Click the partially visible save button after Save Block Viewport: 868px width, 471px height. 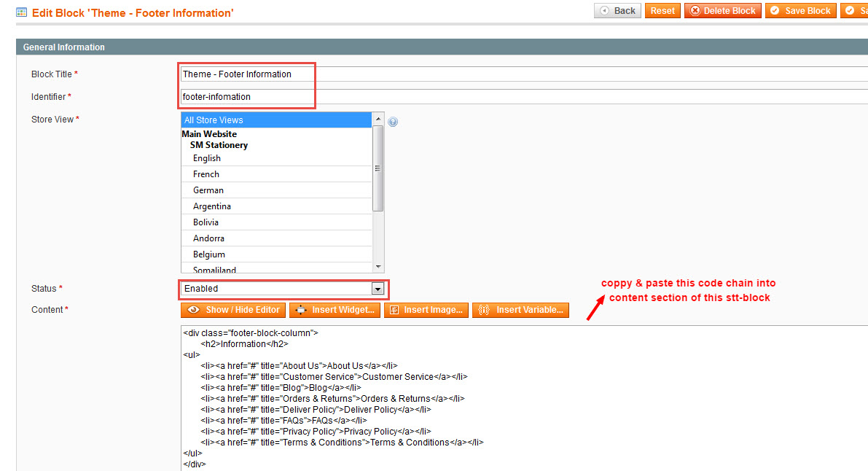854,10
